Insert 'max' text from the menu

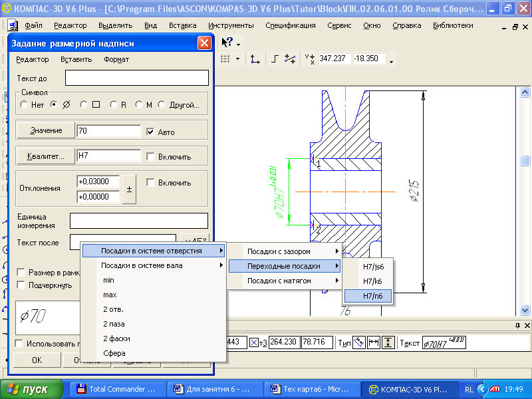click(x=154, y=295)
